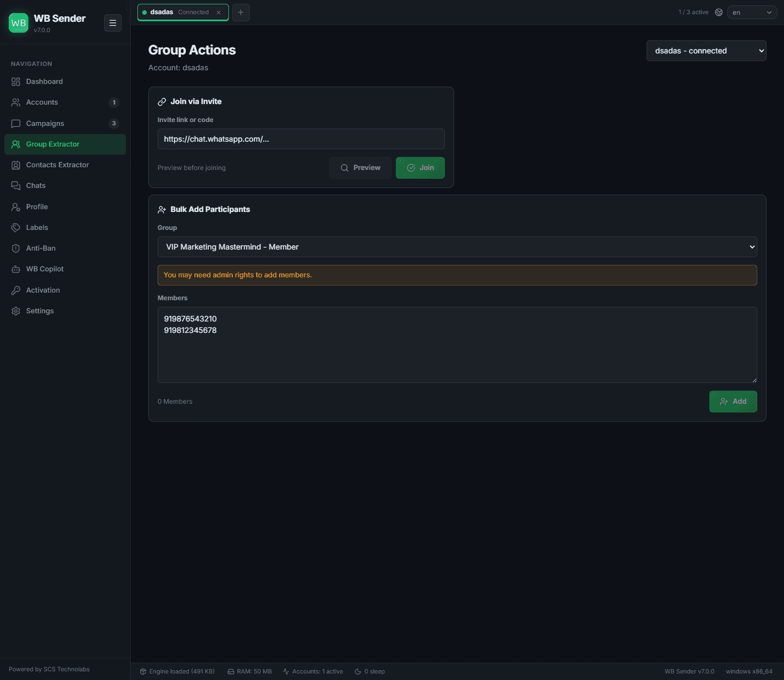Click the Preview button
The width and height of the screenshot is (784, 680).
tap(360, 168)
